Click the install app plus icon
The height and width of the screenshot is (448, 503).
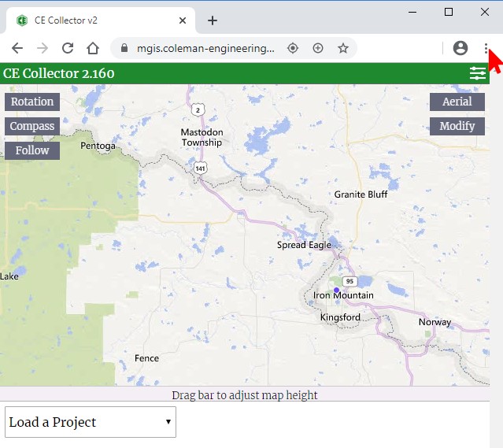318,48
